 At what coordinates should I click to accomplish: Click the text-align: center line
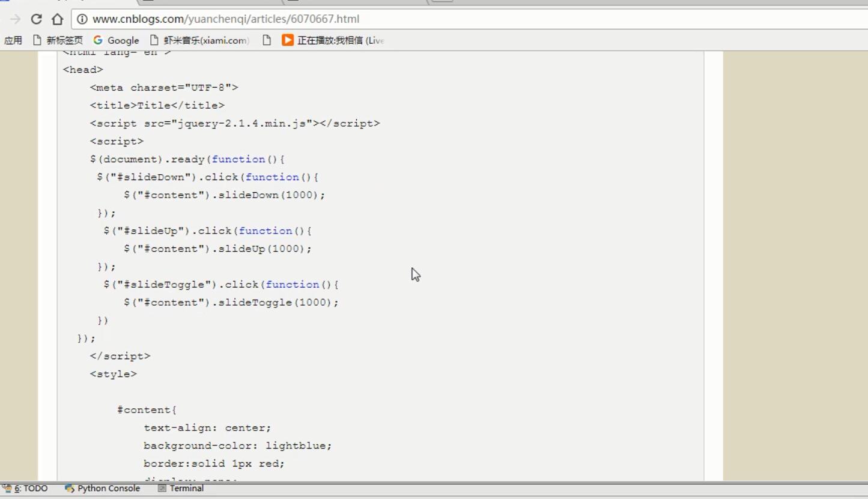pos(208,428)
